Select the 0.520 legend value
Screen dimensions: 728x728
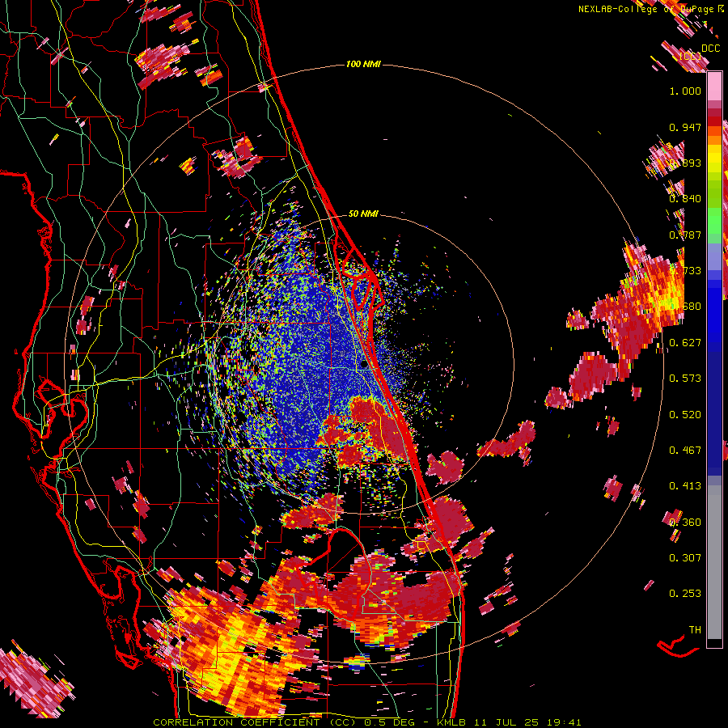click(x=685, y=414)
